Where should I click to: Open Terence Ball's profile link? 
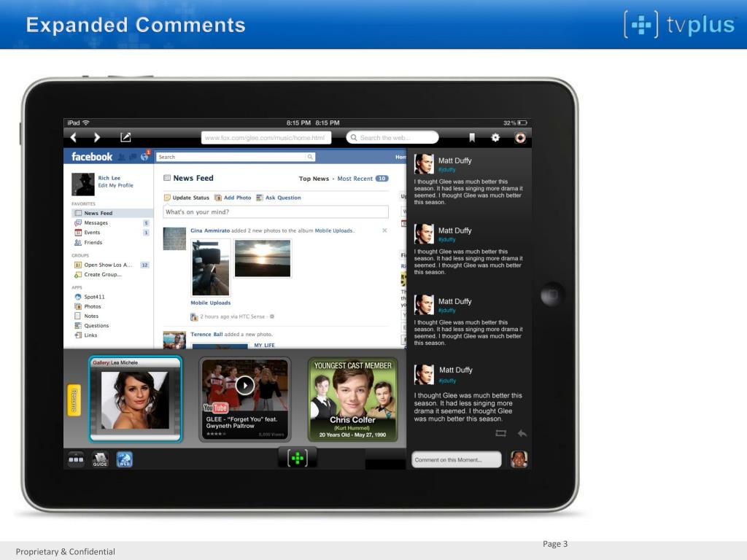pyautogui.click(x=206, y=334)
